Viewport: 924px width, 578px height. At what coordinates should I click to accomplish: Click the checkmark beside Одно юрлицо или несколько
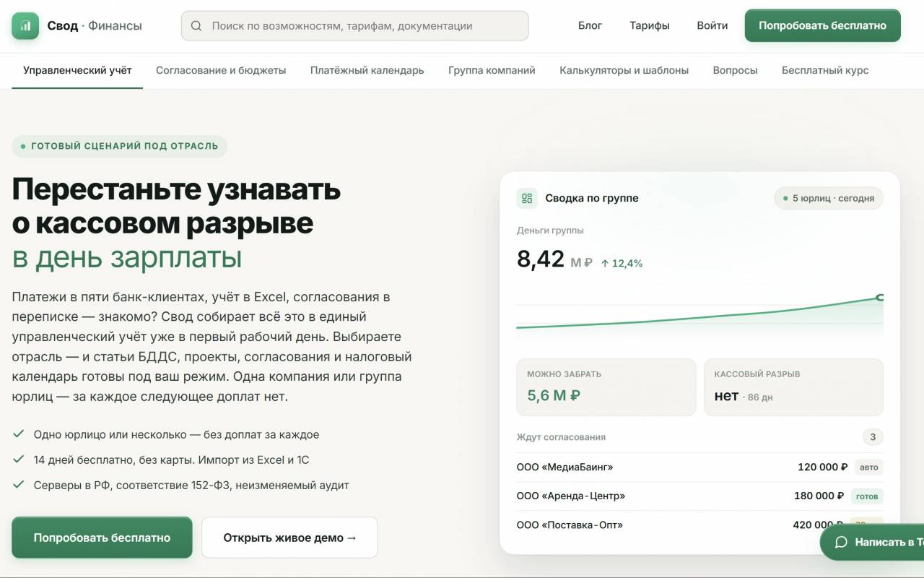pyautogui.click(x=19, y=434)
